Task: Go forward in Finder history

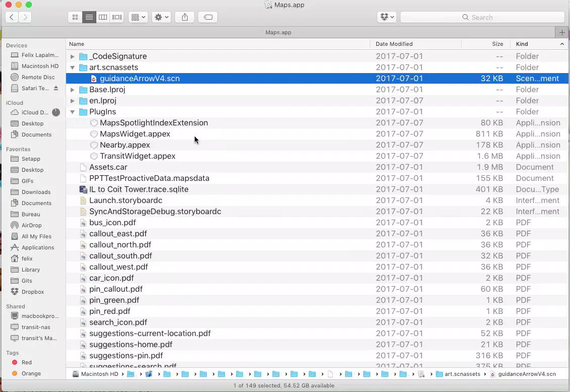Action: (25, 17)
